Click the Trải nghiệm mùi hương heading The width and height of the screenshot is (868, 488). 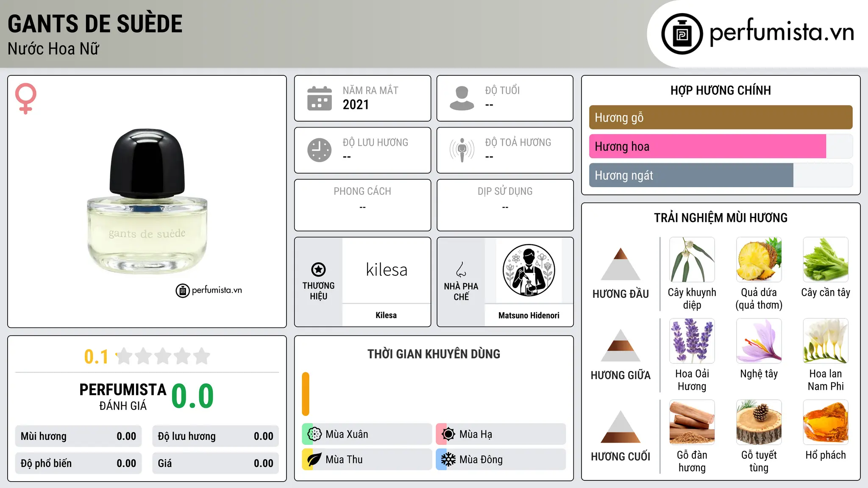pyautogui.click(x=721, y=218)
